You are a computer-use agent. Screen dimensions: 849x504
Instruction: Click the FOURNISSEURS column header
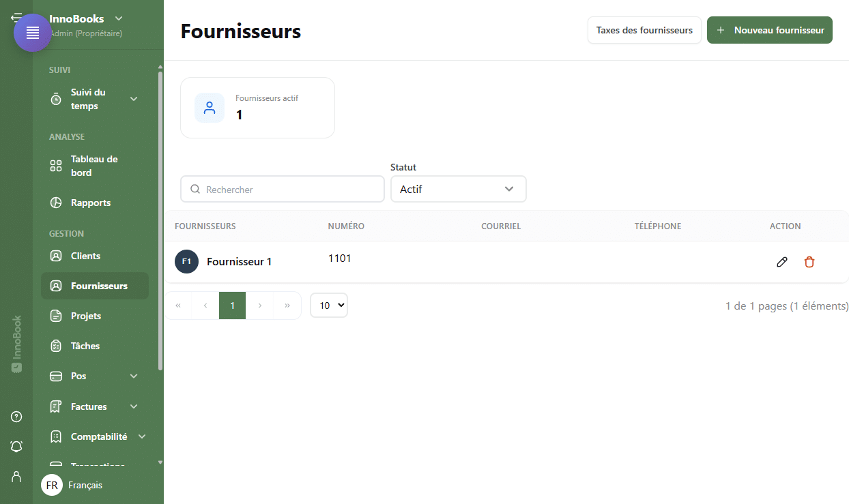click(x=205, y=226)
